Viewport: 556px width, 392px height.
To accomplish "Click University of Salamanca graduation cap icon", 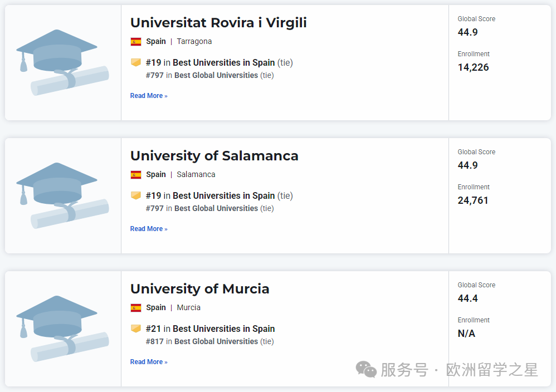I will (x=62, y=195).
